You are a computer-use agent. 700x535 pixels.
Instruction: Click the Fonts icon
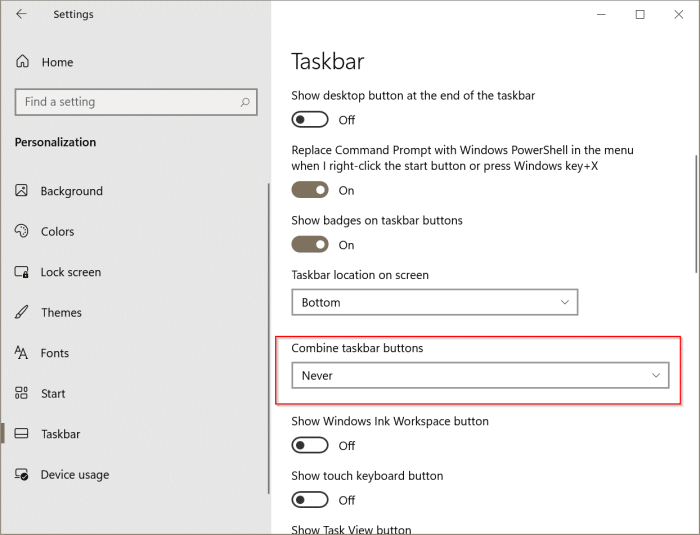coord(21,352)
